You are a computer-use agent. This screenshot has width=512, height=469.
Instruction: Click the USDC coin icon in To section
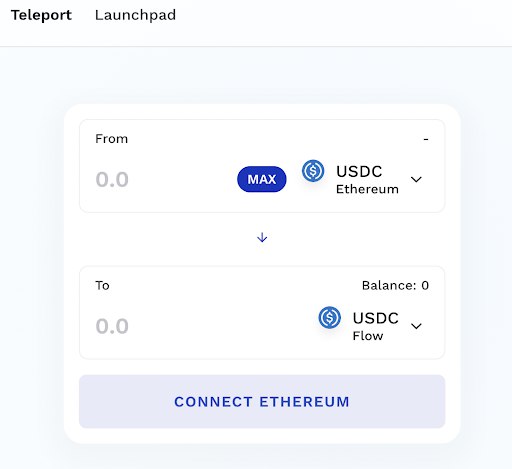329,317
